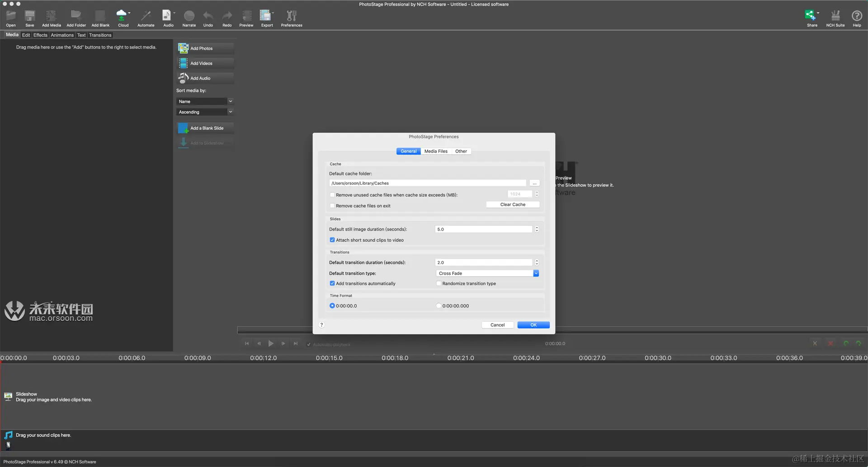Switch to the Media Files preferences tab
The height and width of the screenshot is (467, 868).
436,151
